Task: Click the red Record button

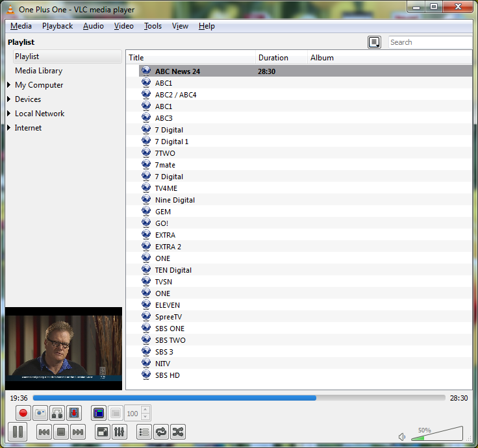Action: click(23, 413)
